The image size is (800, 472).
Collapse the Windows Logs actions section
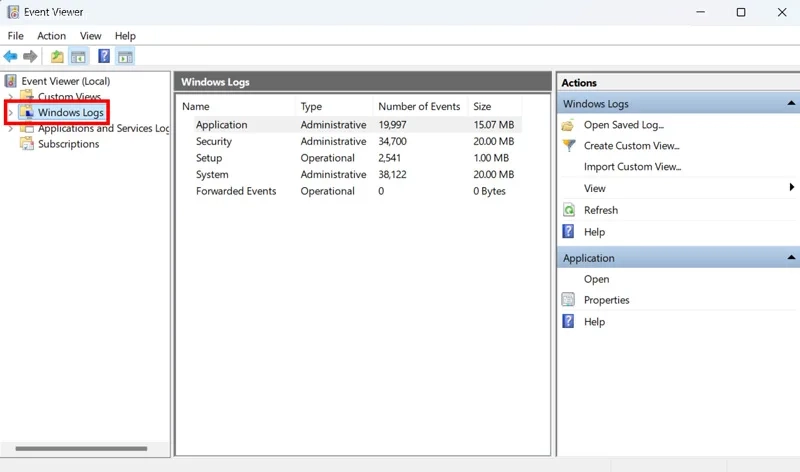click(791, 104)
